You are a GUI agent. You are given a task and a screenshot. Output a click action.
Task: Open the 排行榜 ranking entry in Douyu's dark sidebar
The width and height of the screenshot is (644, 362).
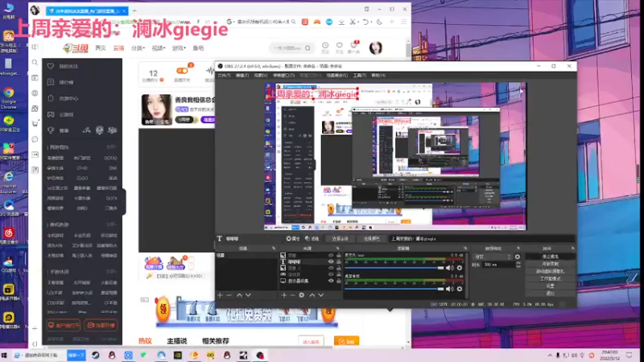(x=62, y=82)
